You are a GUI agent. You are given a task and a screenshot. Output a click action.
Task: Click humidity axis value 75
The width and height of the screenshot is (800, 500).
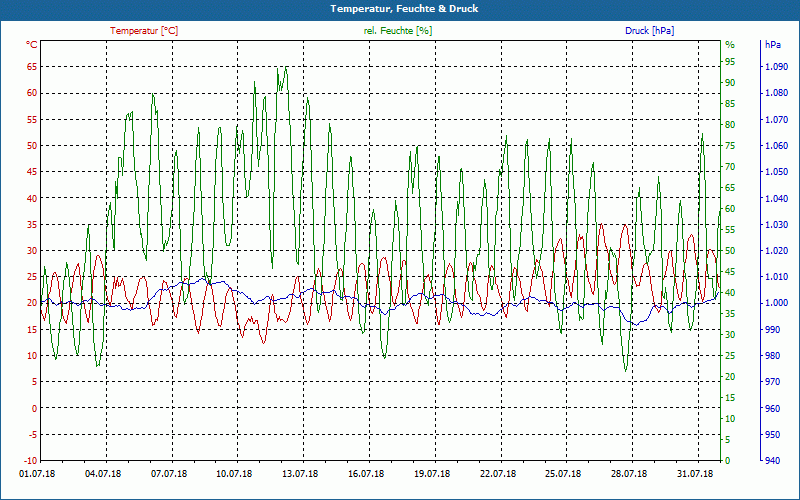coord(730,146)
